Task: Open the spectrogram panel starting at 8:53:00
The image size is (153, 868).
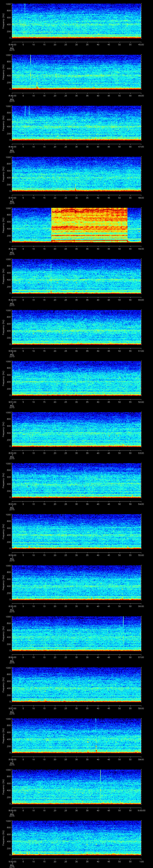Action: coord(77,480)
